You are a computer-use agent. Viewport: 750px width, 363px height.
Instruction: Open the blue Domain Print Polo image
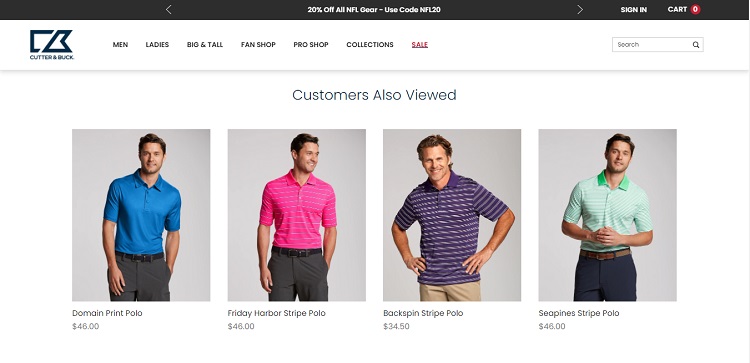[141, 215]
